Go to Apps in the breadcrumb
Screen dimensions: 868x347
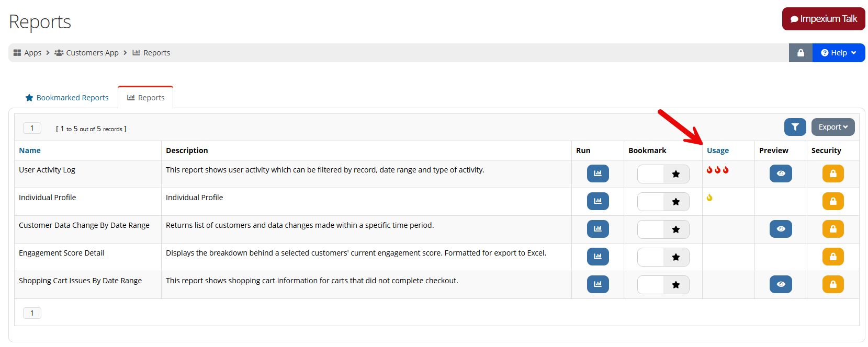pos(27,53)
